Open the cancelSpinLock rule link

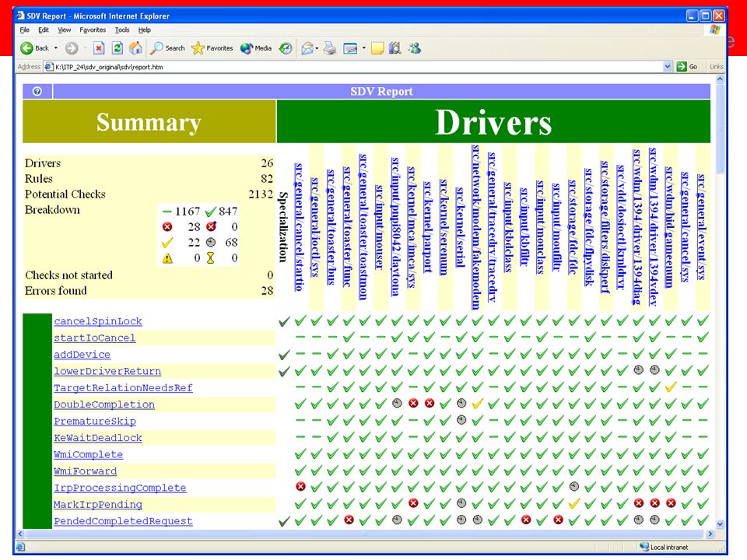point(98,321)
